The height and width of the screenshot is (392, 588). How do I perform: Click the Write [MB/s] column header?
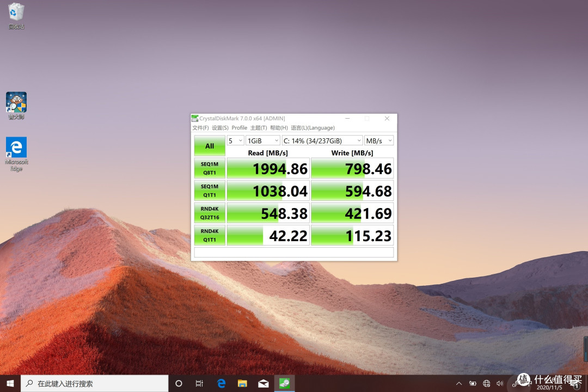(x=352, y=152)
